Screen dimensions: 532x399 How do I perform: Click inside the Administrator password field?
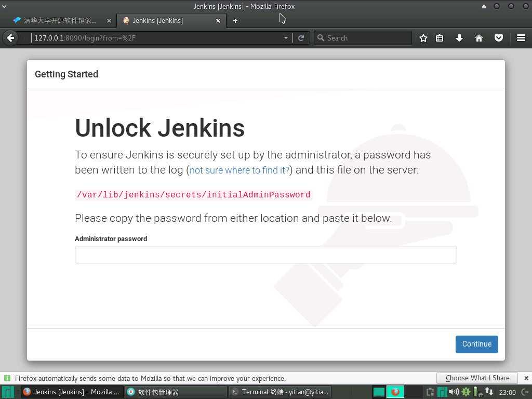tap(266, 254)
